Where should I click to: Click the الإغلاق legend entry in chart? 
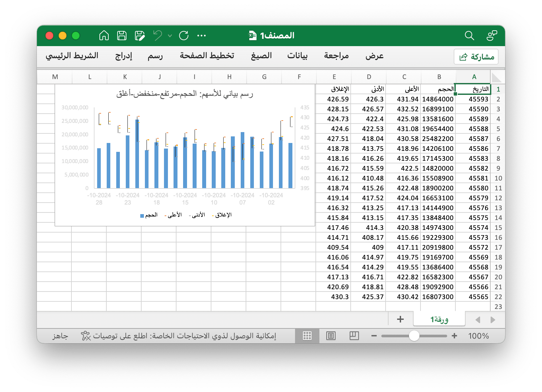point(222,215)
